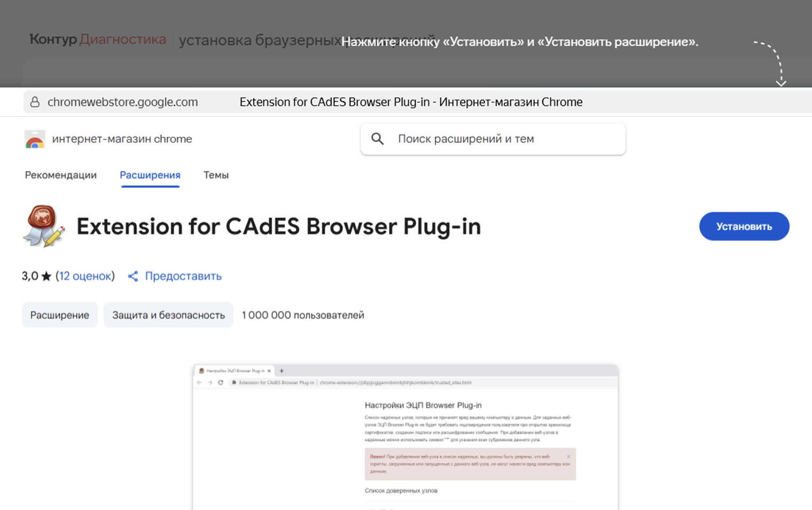Click the CAdES extension seal icon
Screen dimensions: 812x510
[x=44, y=226]
